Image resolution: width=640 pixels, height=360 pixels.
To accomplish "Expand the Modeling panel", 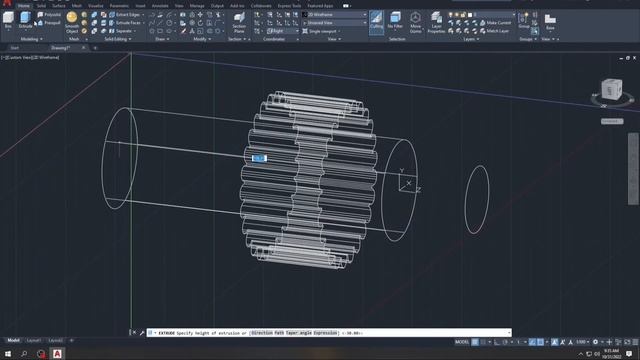I will point(31,39).
